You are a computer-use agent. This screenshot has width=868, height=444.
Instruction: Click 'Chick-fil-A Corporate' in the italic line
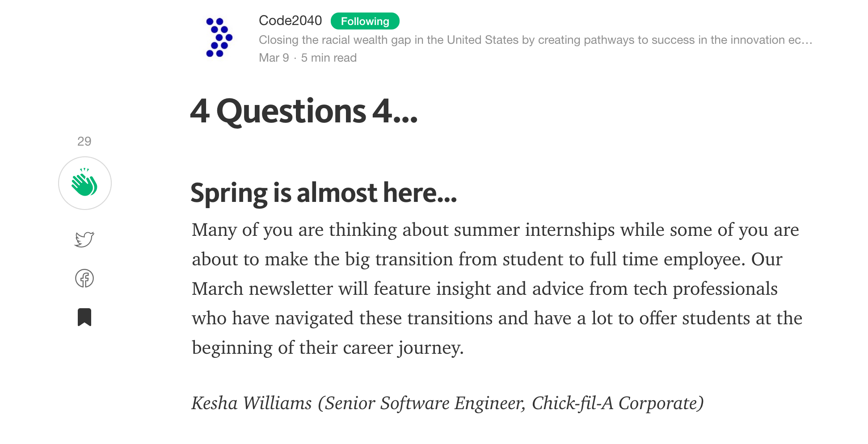[x=618, y=403]
